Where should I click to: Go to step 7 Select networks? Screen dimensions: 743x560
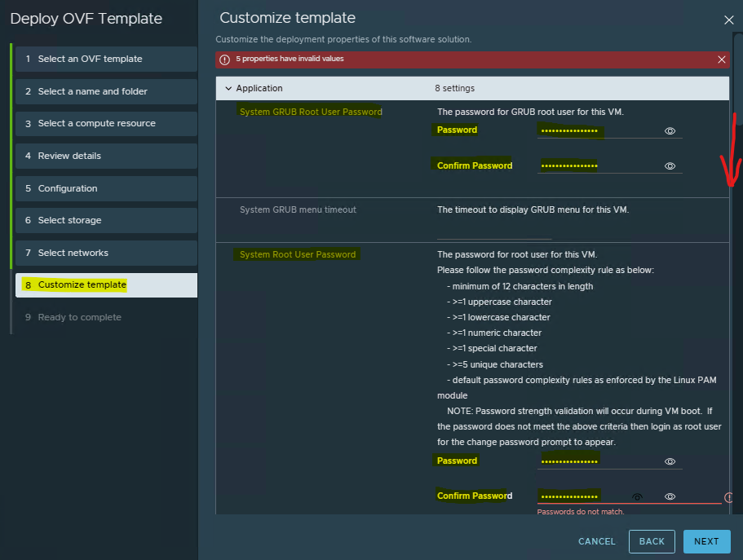click(x=106, y=253)
